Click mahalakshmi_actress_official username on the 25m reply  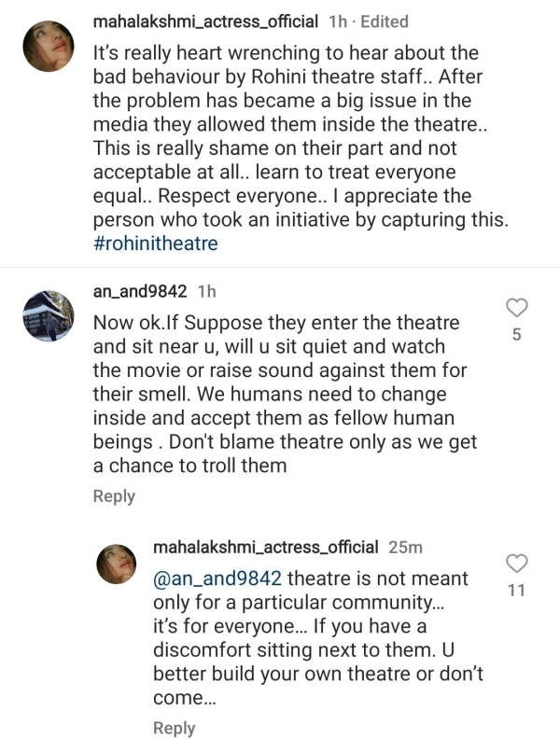265,547
